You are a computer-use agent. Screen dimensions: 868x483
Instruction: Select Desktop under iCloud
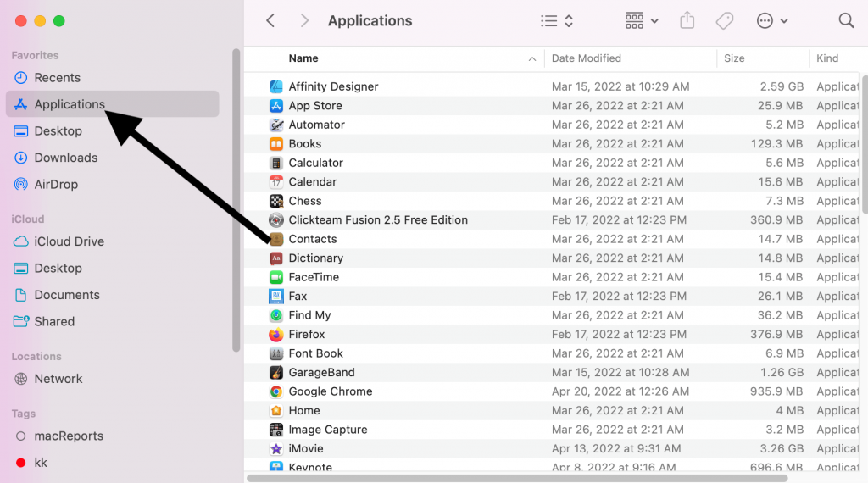click(113, 269)
